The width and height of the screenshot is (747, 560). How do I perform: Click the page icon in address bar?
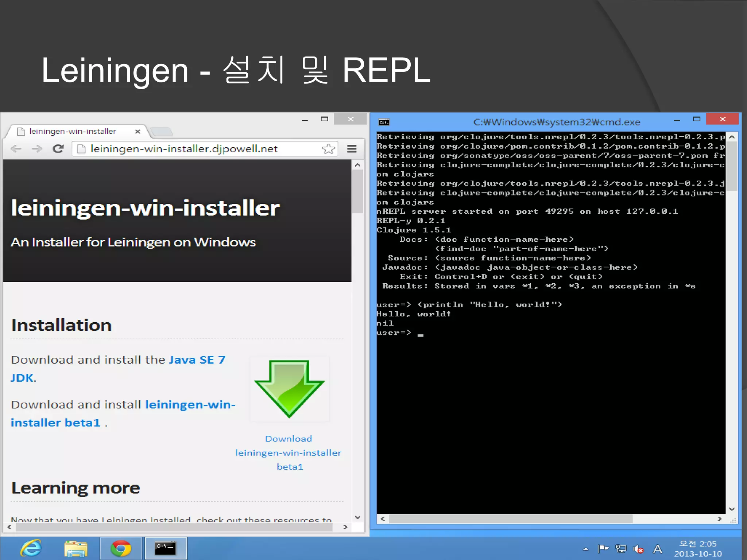pyautogui.click(x=82, y=149)
